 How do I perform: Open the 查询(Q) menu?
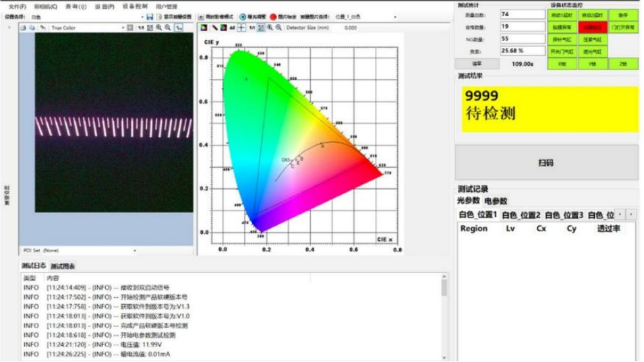[76, 7]
